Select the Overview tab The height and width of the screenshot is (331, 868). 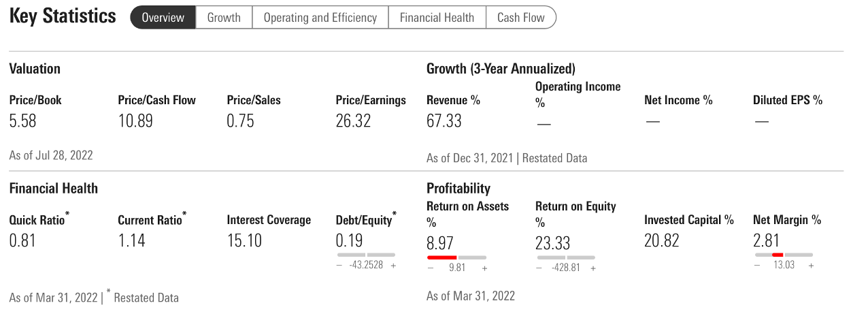coord(163,18)
